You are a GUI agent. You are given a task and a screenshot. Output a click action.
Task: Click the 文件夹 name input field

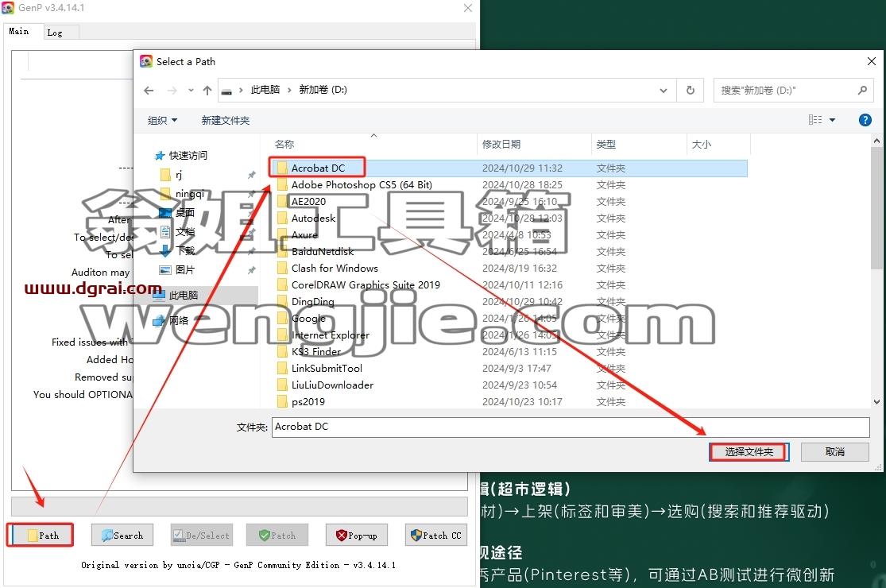[x=570, y=427]
